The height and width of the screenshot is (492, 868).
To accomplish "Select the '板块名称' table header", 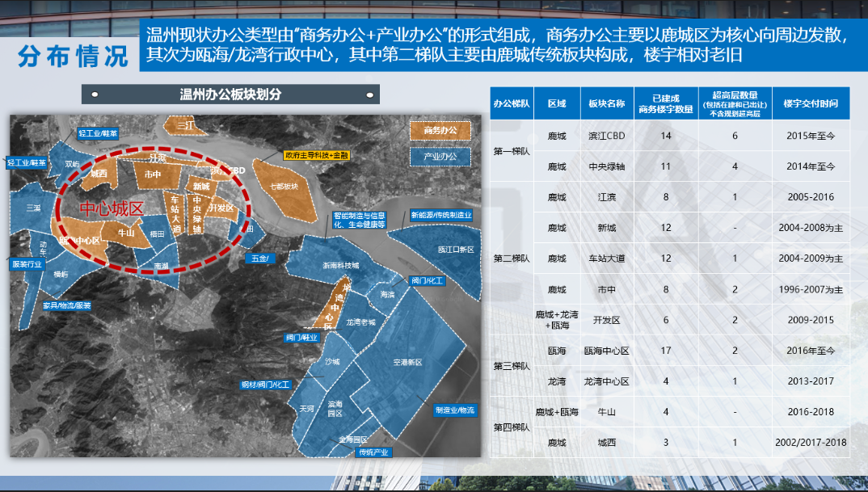I will click(607, 103).
